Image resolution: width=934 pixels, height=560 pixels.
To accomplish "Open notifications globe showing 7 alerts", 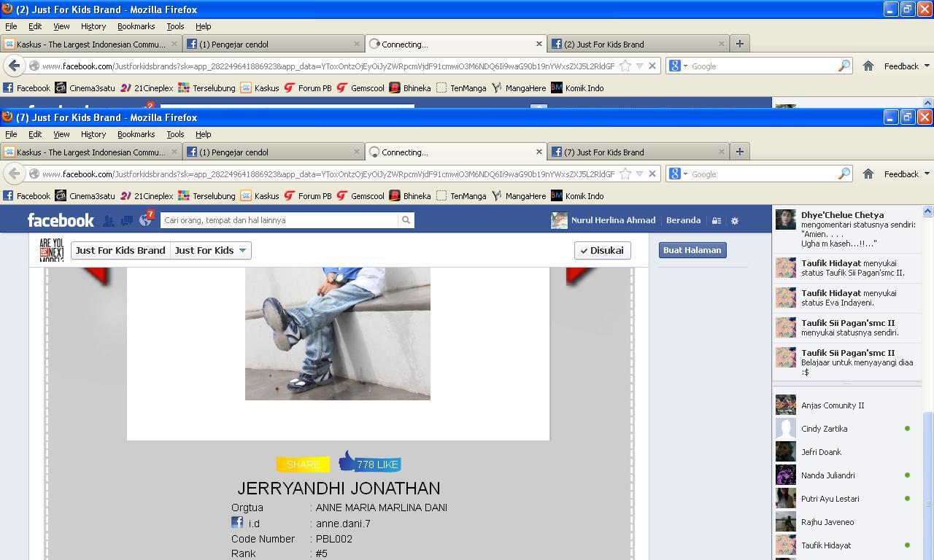I will 145,220.
